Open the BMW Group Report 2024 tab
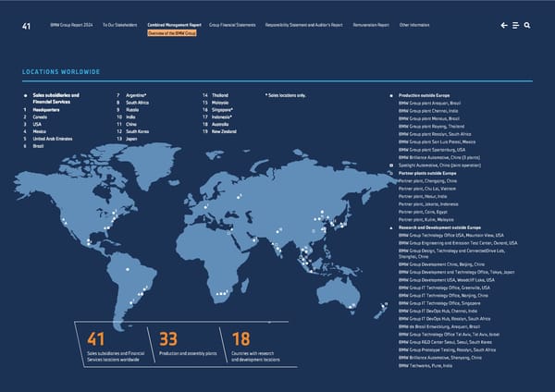The image size is (555, 392). 70,25
